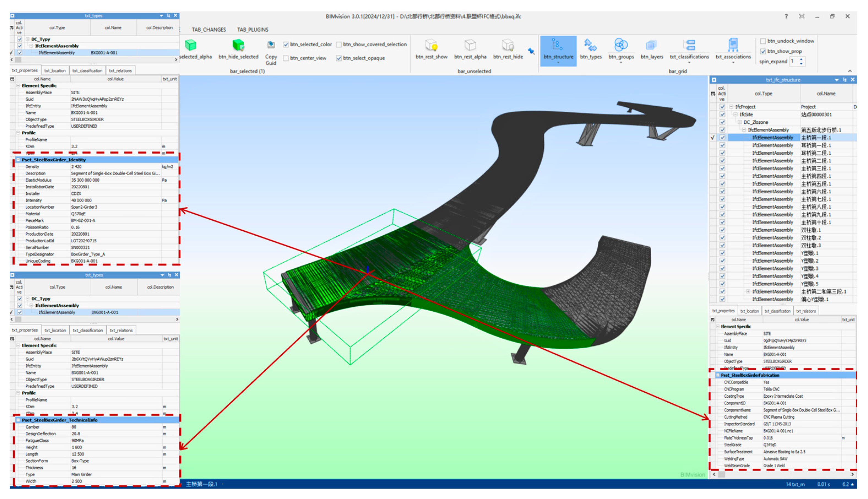Toggle btn_selected_color checkbox
The image size is (868, 499).
286,45
